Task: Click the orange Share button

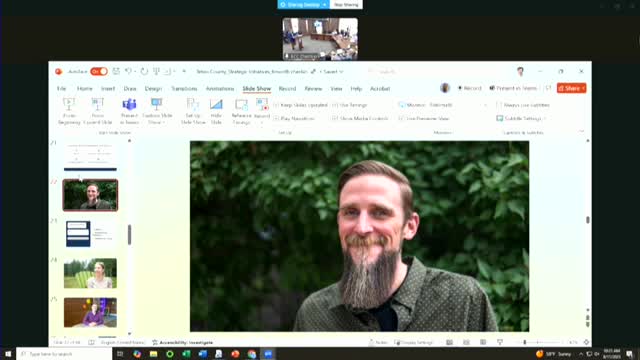Action: [571, 88]
